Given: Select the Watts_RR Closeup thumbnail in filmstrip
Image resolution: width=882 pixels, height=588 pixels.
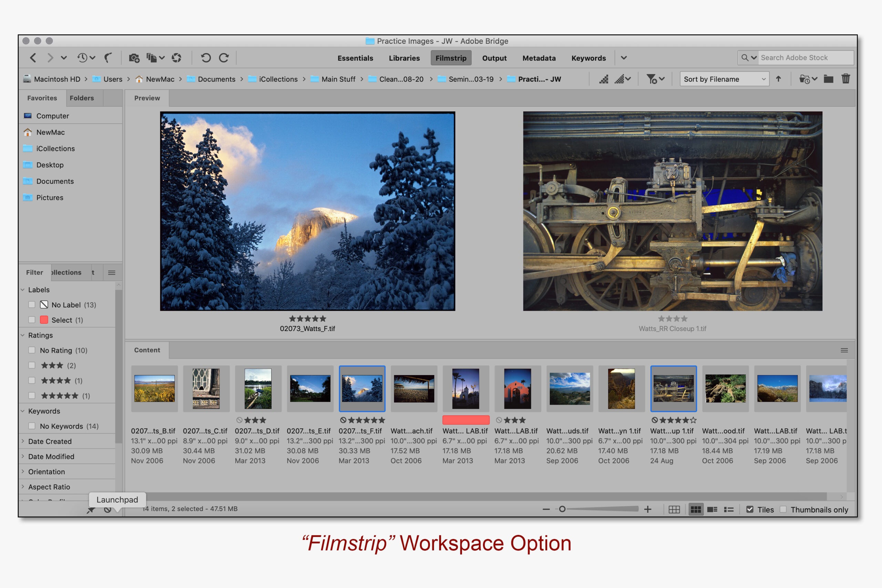Looking at the screenshot, I should pyautogui.click(x=674, y=388).
